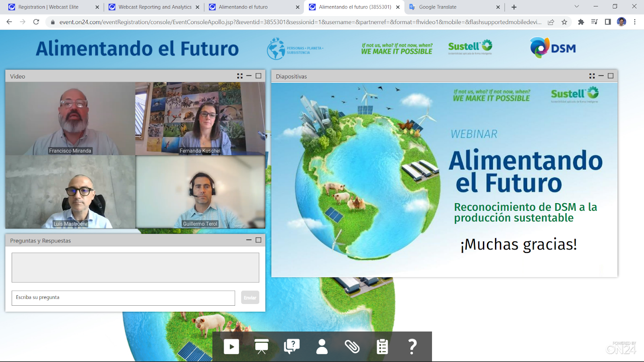Click Guillermo Terol video feed
This screenshot has width=644, height=362.
(200, 192)
